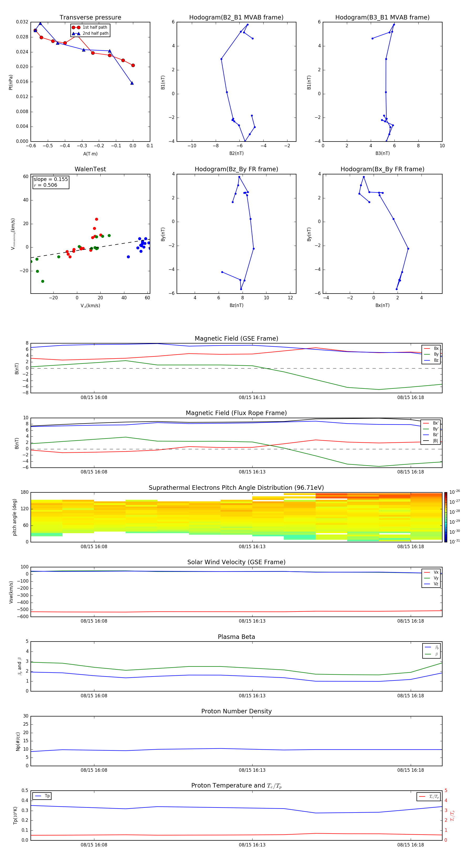This screenshot has width=473, height=868.
Task: Select the "r = 0.506" annotation text
Action: [x=46, y=185]
